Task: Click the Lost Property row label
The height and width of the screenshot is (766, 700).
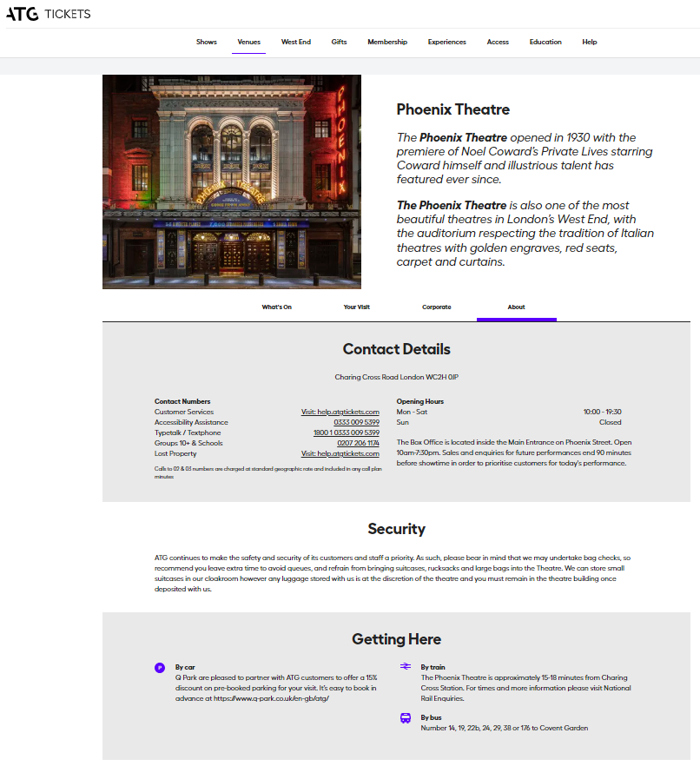Action: 175,453
